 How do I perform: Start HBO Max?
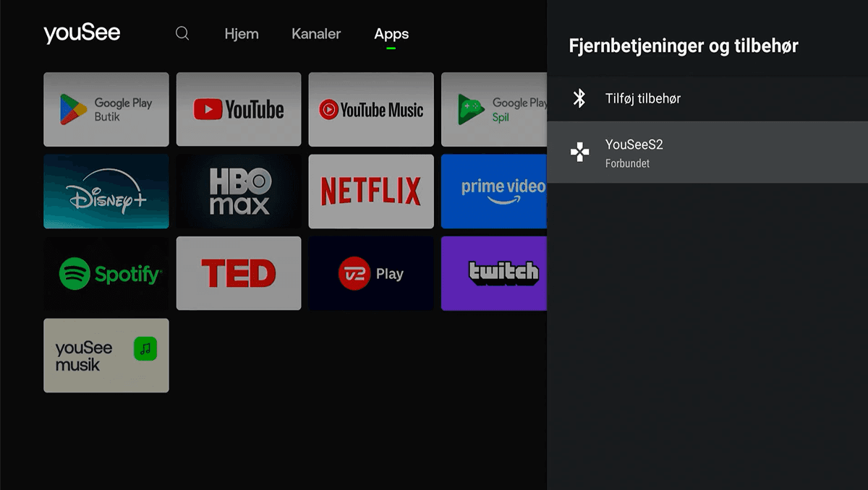[x=239, y=191]
